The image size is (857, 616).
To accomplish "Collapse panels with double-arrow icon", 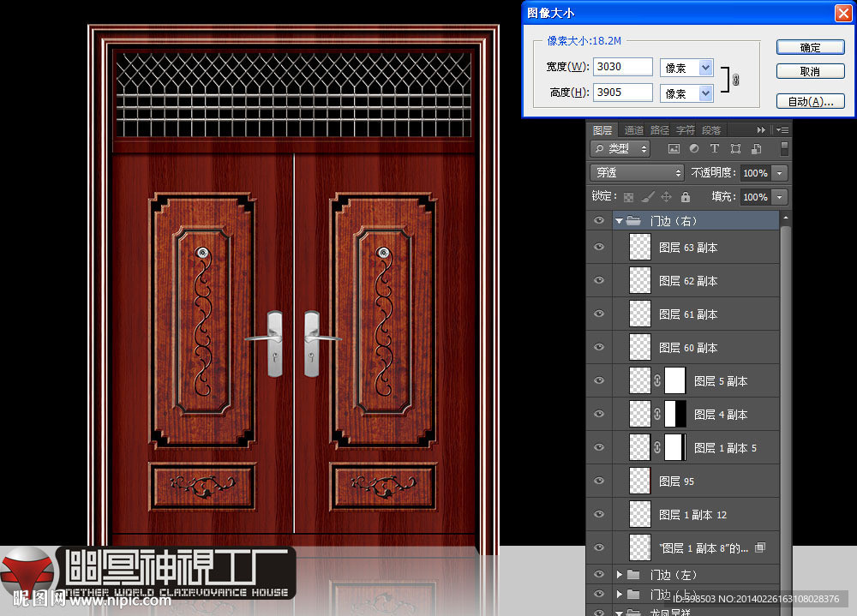I will [761, 130].
